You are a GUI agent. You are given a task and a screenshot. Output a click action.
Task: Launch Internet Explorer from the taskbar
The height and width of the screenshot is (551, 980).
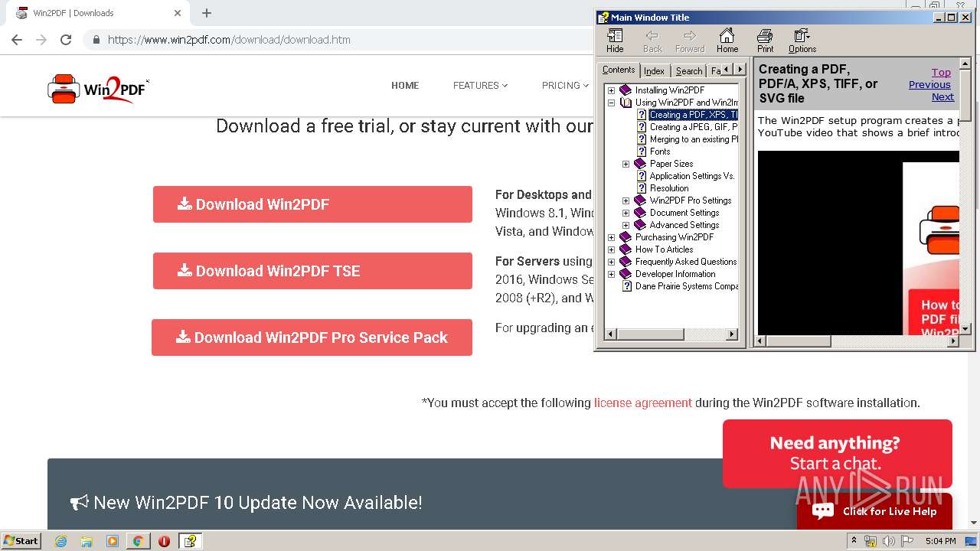click(61, 541)
